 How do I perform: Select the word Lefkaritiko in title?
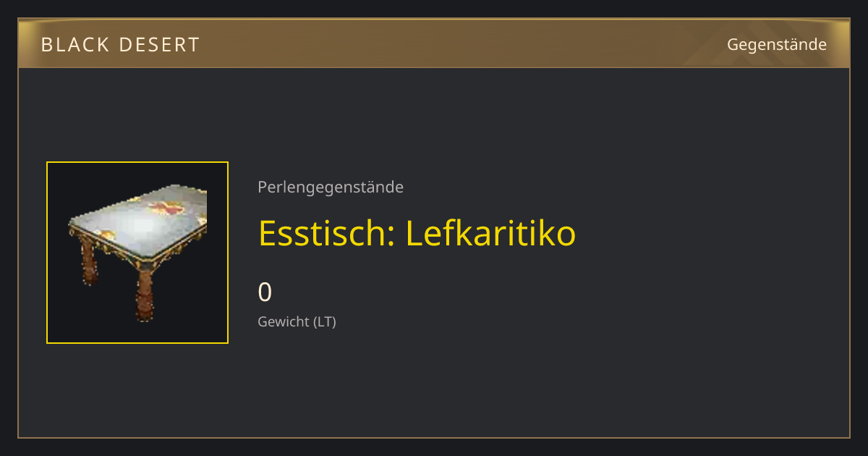pyautogui.click(x=490, y=233)
